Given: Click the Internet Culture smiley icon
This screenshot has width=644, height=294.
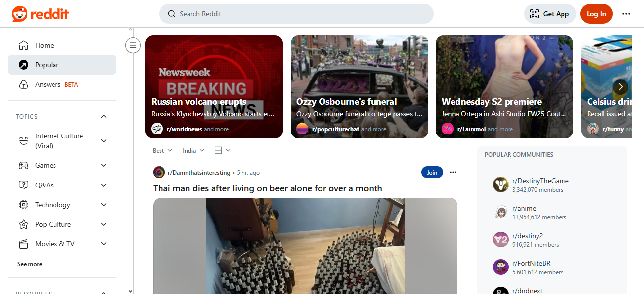Looking at the screenshot, I should click(23, 141).
